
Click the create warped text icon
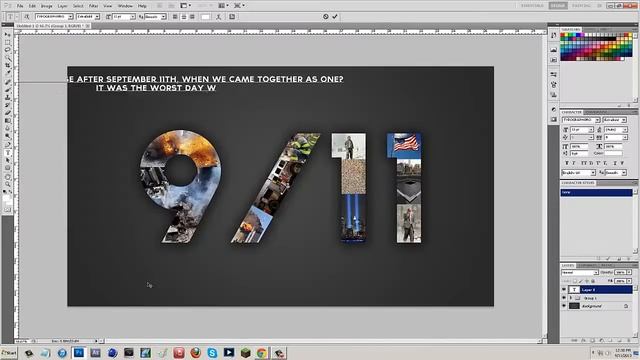pyautogui.click(x=219, y=17)
